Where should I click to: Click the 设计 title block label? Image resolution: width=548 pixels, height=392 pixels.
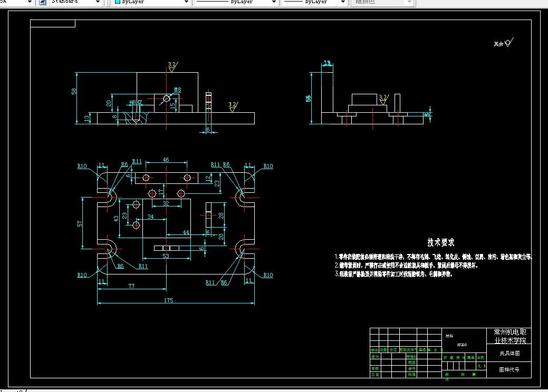point(375,356)
